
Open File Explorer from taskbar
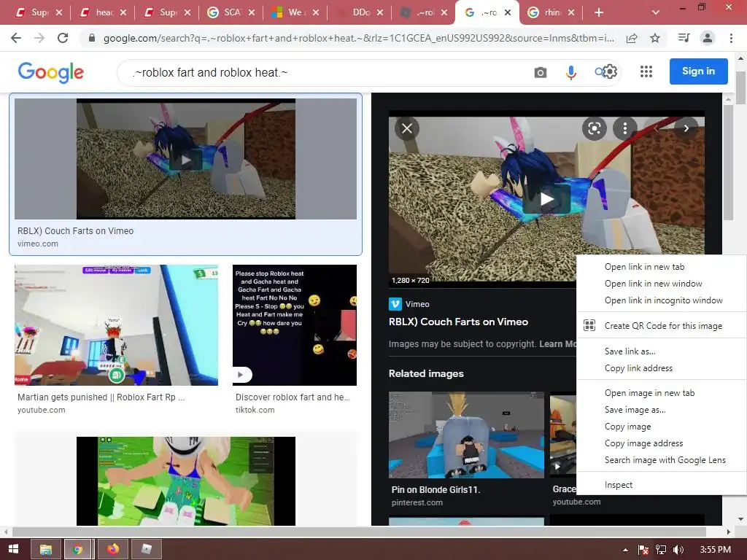46,549
